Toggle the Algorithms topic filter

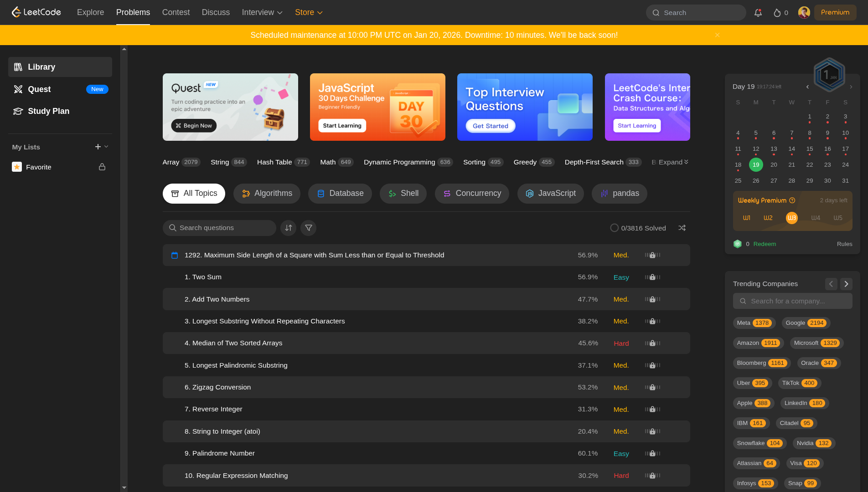coord(267,194)
